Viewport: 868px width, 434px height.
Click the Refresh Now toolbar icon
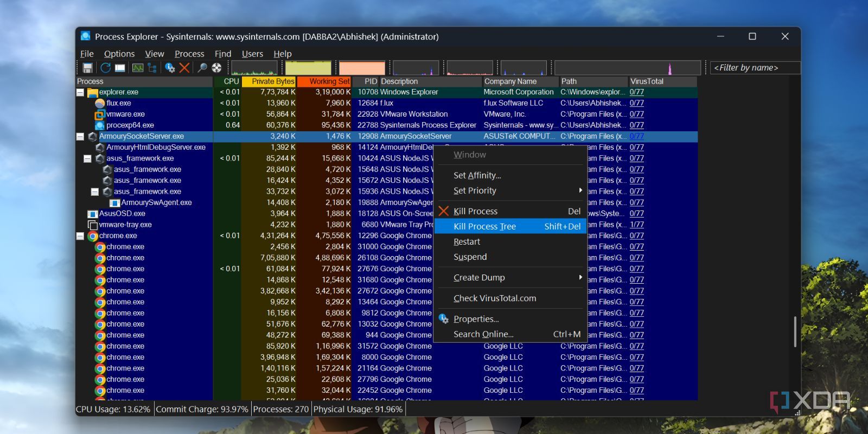click(105, 68)
